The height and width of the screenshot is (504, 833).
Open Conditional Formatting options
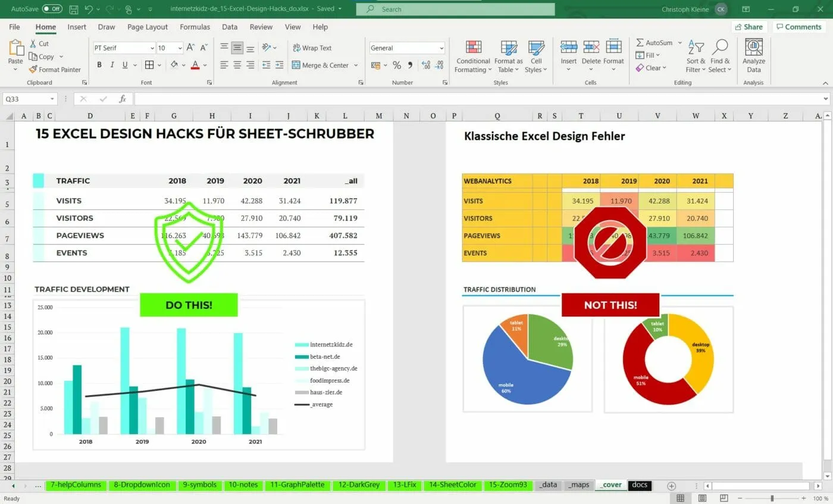pyautogui.click(x=472, y=56)
